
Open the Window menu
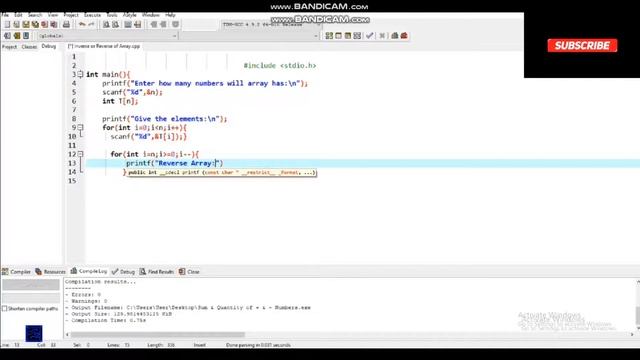151,15
